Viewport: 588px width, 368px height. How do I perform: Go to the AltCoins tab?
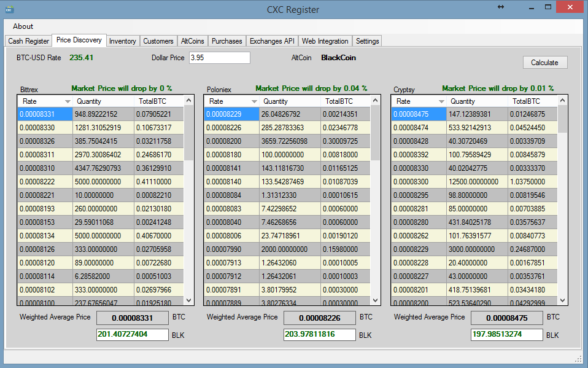[192, 41]
